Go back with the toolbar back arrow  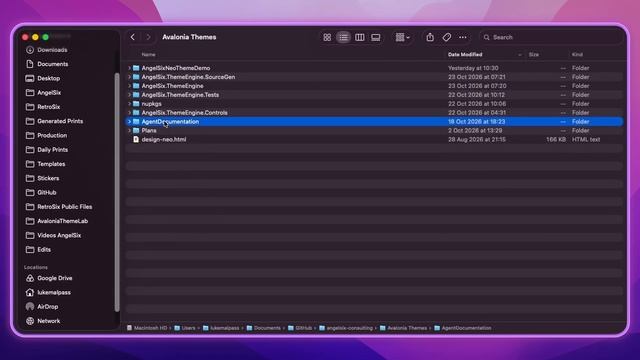[x=133, y=37]
